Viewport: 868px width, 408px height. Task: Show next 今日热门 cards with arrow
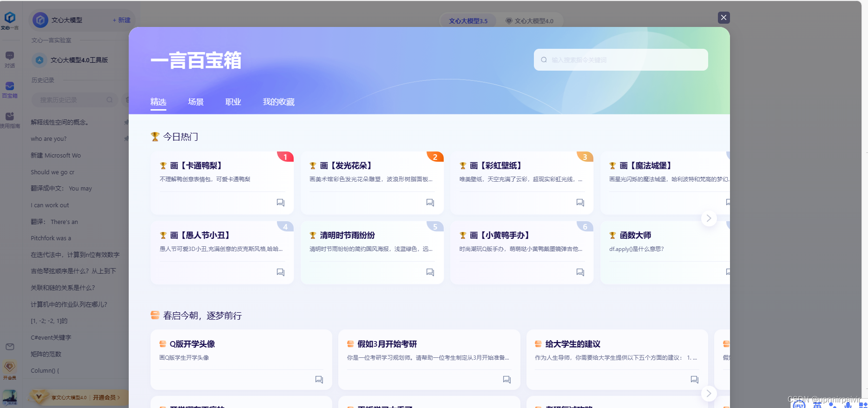point(709,218)
